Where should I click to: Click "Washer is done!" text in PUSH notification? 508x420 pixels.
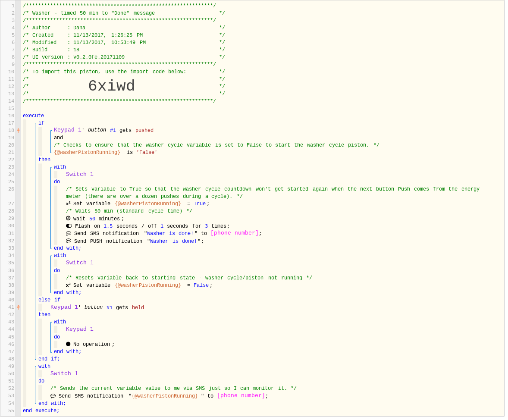[x=174, y=241]
